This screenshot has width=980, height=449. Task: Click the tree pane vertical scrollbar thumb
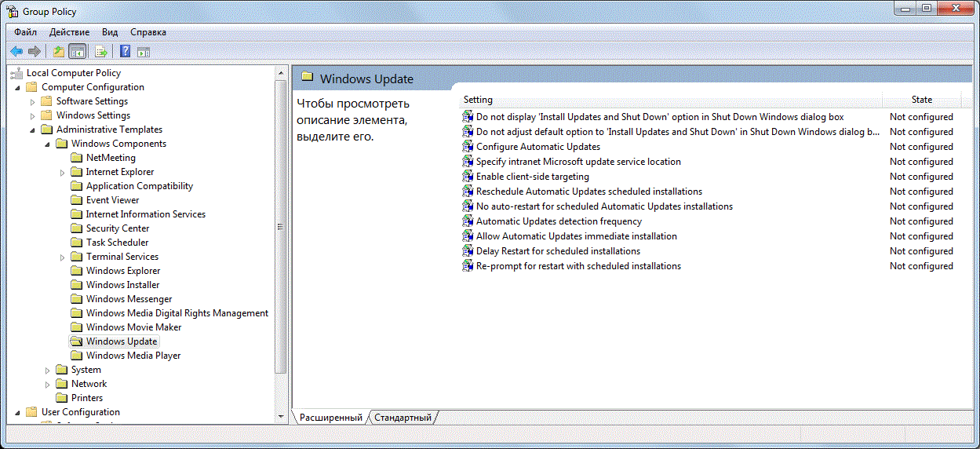point(281,227)
